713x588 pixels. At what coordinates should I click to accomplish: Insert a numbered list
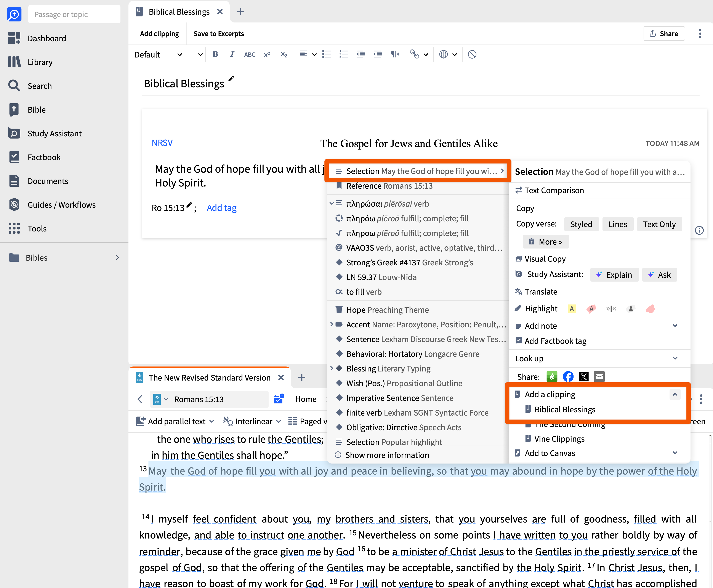344,54
